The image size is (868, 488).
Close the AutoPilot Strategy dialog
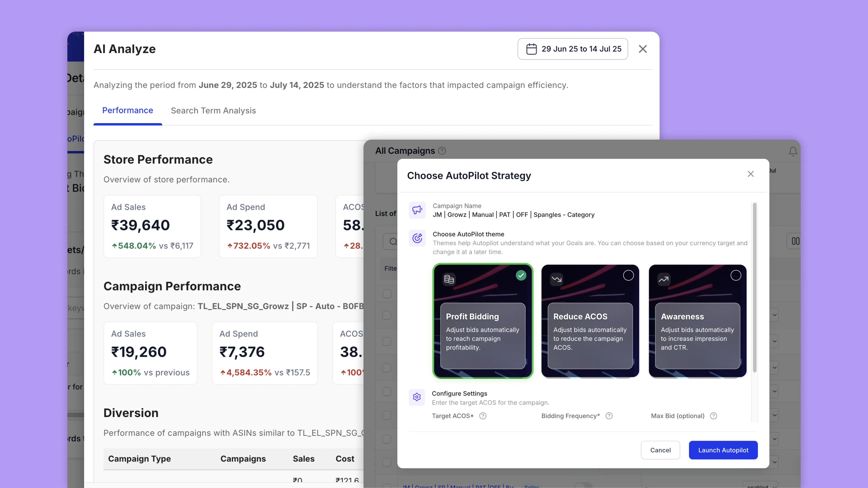pyautogui.click(x=750, y=174)
